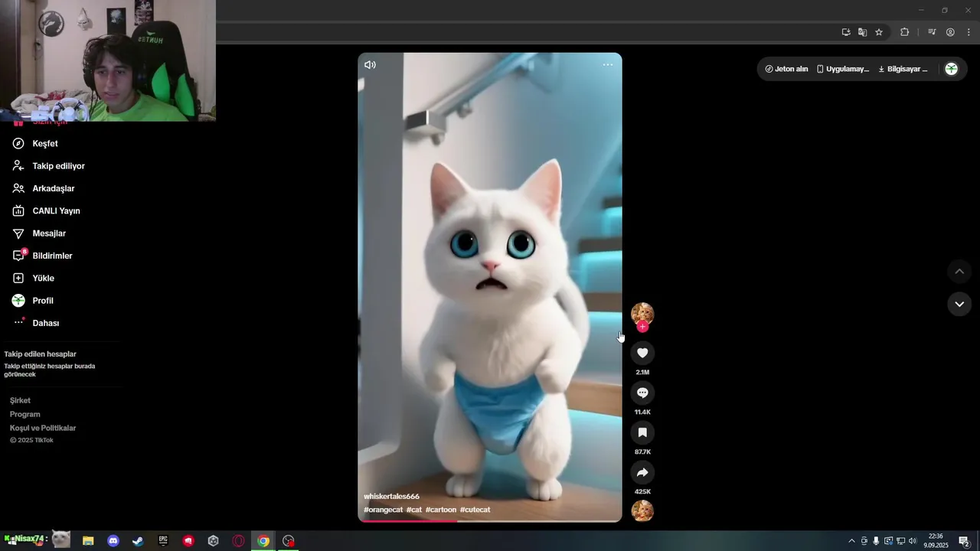Open Epic Games launcher from the taskbar

[163, 541]
